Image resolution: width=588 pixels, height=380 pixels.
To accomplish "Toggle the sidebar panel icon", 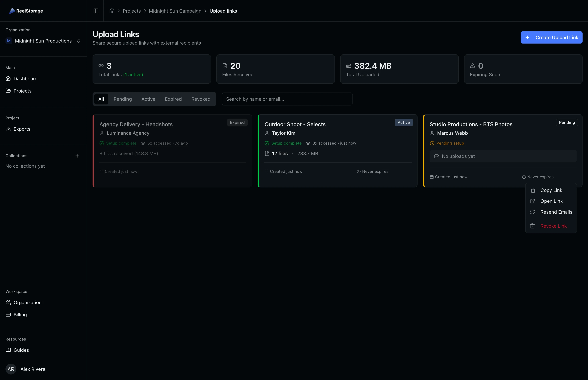I will (96, 11).
